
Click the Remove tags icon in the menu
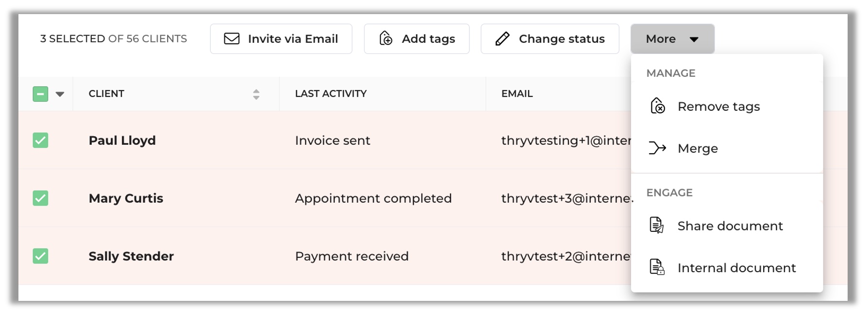tap(657, 105)
